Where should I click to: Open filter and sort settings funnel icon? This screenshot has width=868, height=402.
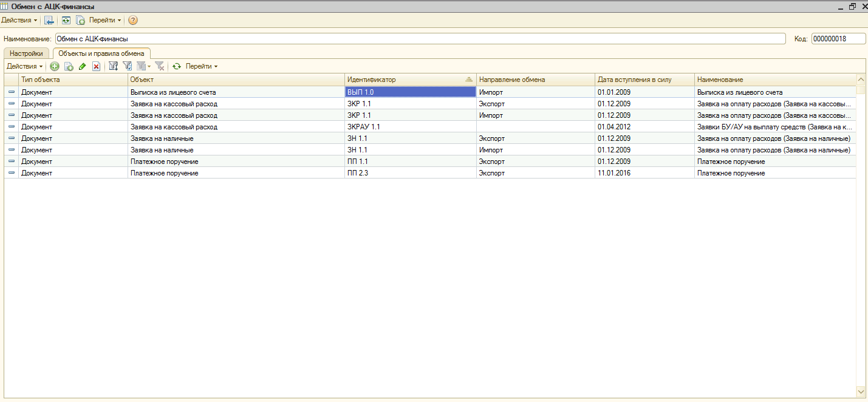point(113,66)
